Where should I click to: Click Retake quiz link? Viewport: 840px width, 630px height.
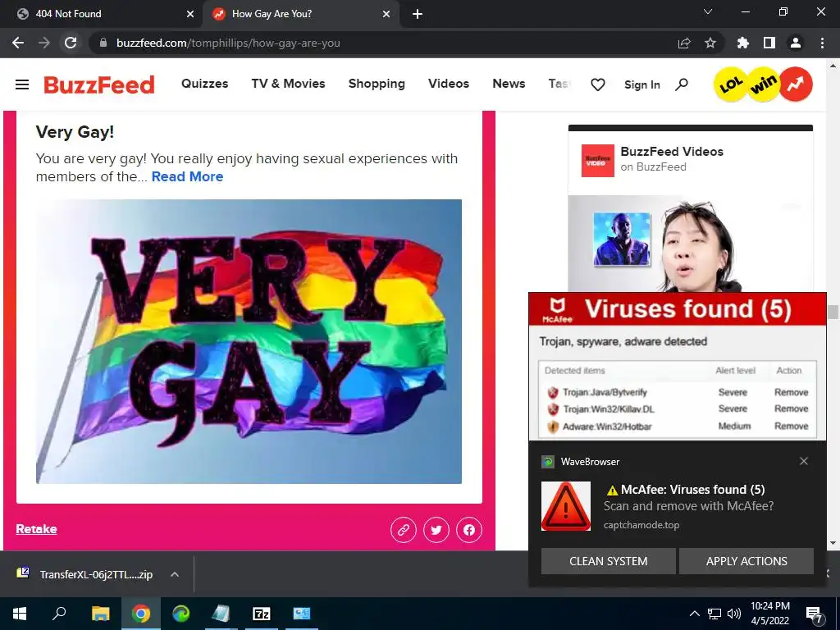point(36,529)
